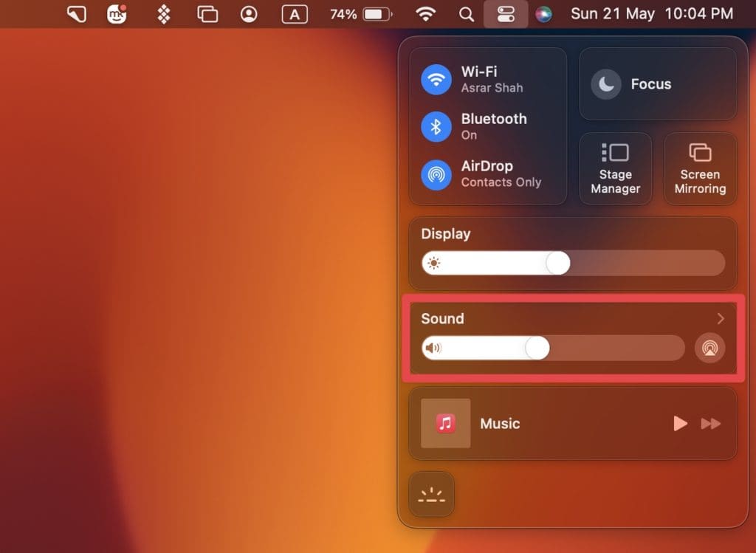Toggle Wi-Fi using its blue icon

(x=436, y=79)
